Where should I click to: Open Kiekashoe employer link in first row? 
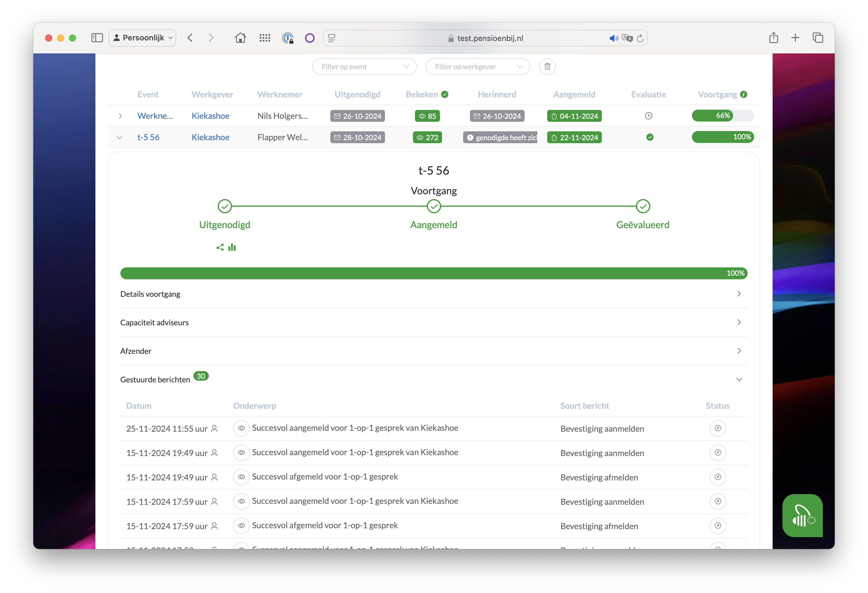(210, 116)
